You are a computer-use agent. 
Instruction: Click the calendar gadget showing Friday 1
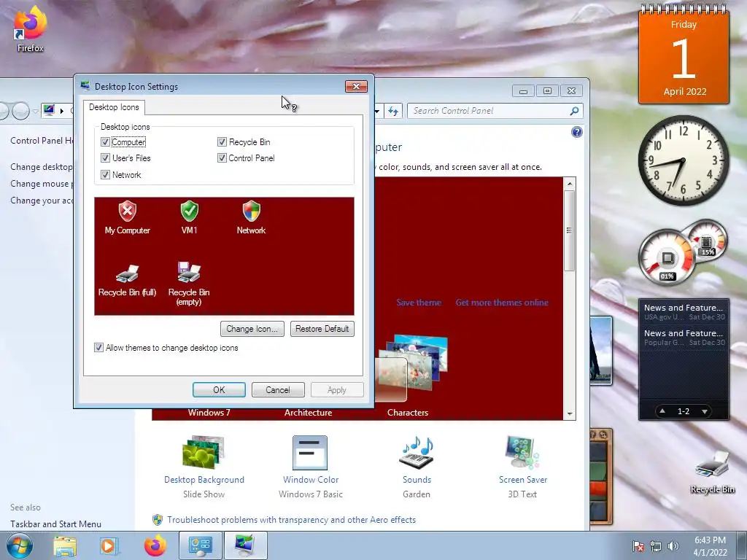coord(684,55)
